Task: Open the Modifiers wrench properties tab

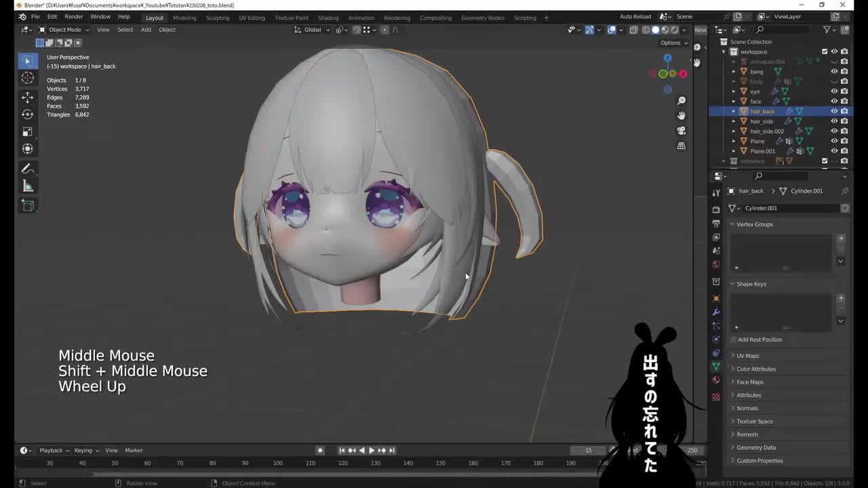Action: 716,312
